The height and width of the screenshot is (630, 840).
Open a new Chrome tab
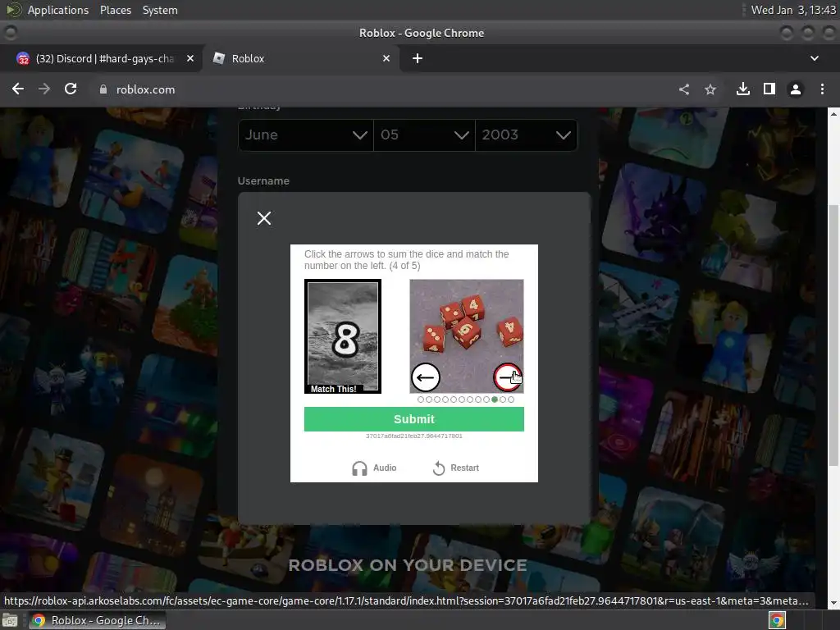(x=418, y=58)
